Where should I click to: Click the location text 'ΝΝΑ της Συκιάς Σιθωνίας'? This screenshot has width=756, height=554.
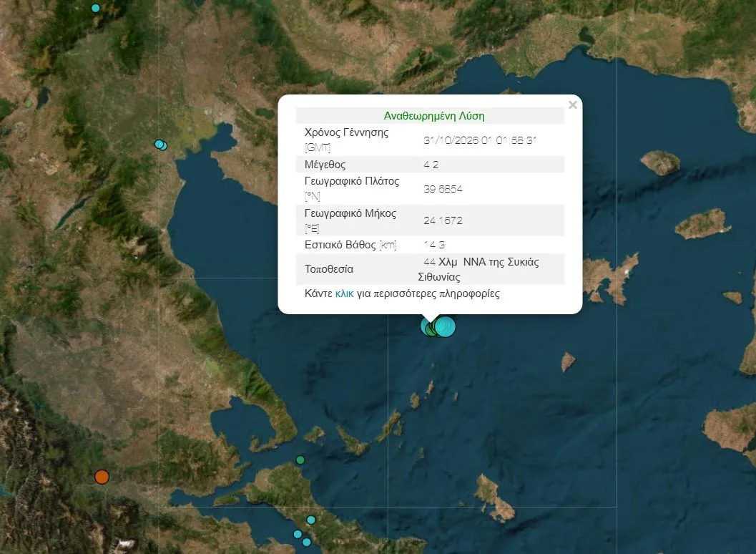click(x=478, y=269)
